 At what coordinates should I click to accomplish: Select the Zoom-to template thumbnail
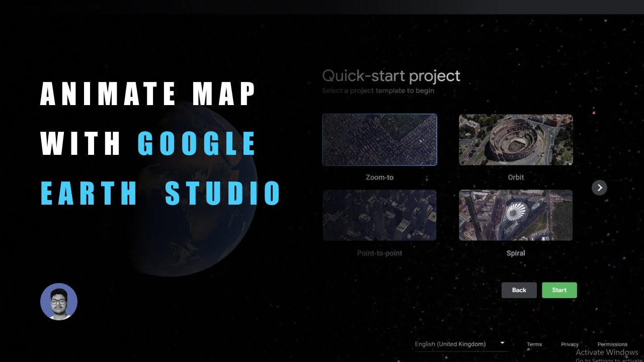pyautogui.click(x=379, y=140)
